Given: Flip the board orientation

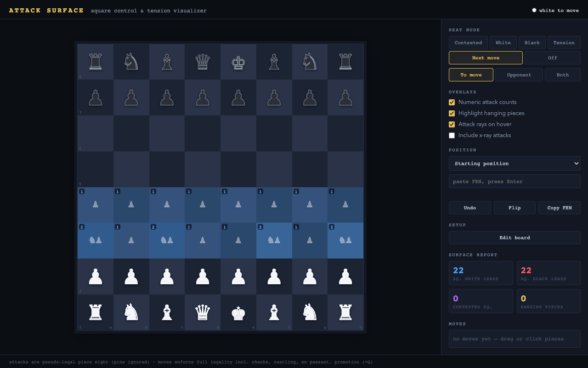Looking at the screenshot, I should click(x=514, y=208).
